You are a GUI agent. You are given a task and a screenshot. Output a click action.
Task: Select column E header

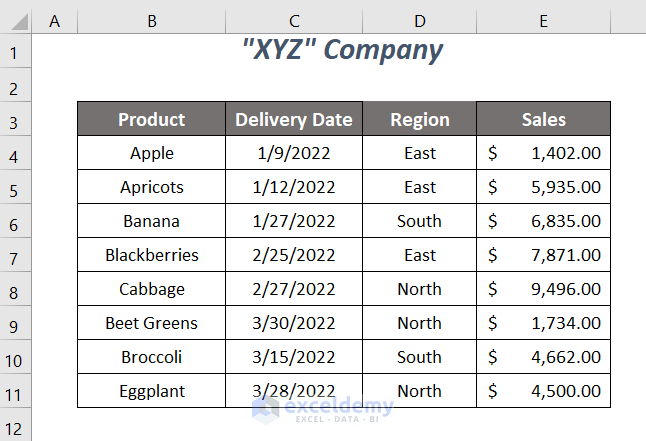pyautogui.click(x=543, y=20)
